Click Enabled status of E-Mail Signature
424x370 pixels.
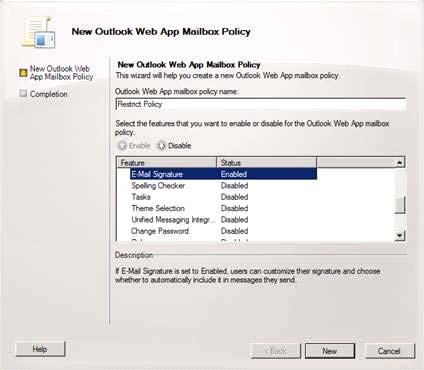click(x=234, y=174)
